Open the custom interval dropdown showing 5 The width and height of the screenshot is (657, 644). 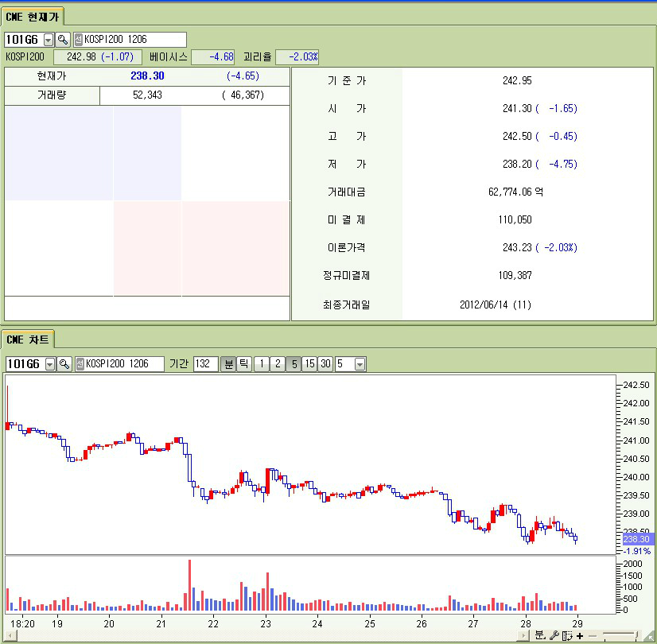pyautogui.click(x=360, y=364)
